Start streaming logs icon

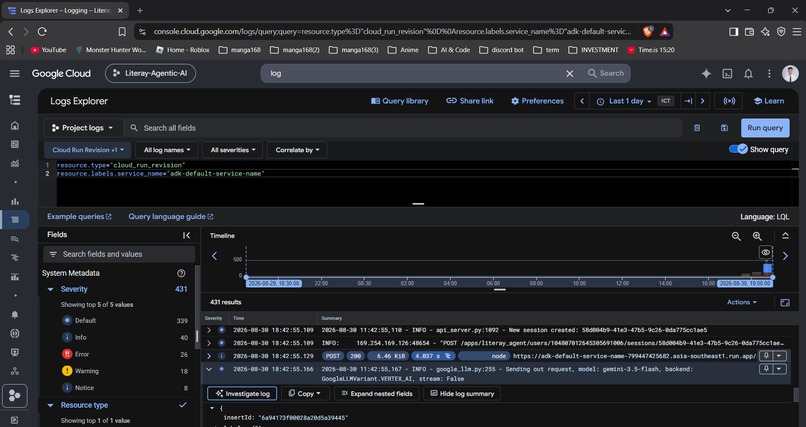[x=729, y=101]
